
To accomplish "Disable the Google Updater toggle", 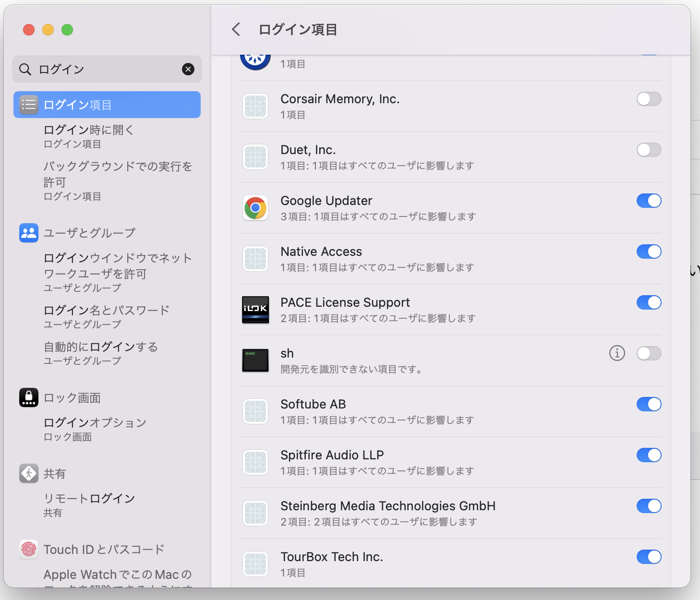I will pos(649,201).
